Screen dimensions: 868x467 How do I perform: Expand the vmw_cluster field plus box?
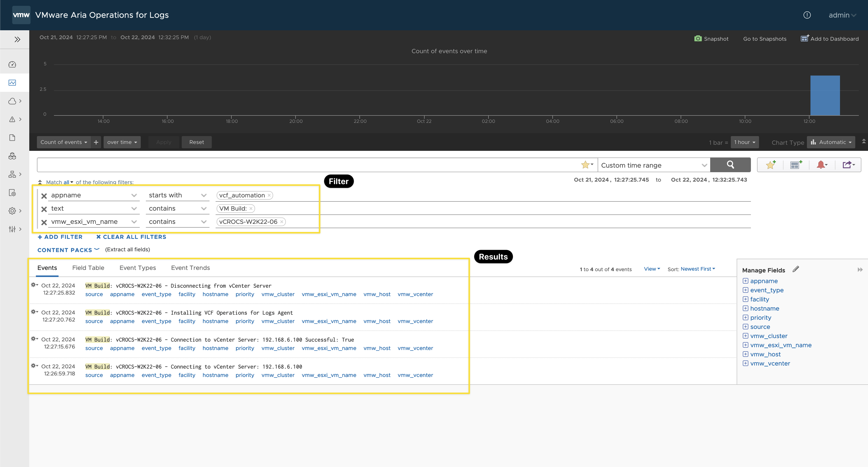click(x=745, y=336)
